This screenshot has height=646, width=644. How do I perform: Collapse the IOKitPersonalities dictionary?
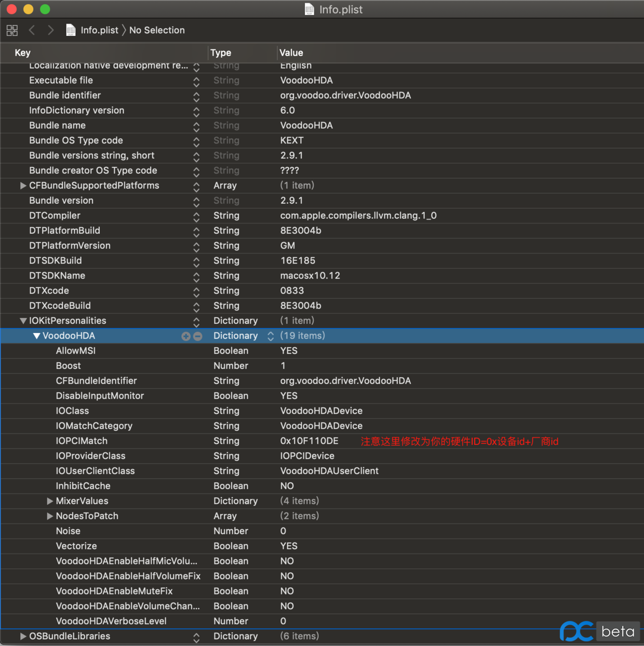(23, 321)
